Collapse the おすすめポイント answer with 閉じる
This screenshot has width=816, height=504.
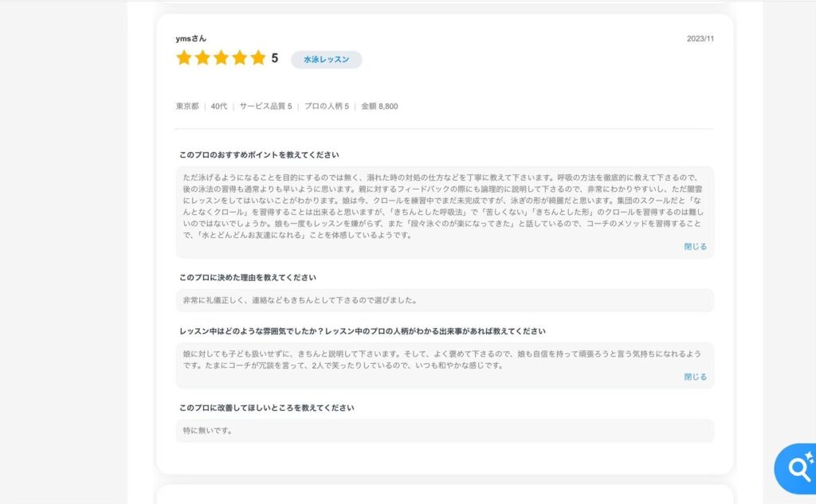point(695,247)
